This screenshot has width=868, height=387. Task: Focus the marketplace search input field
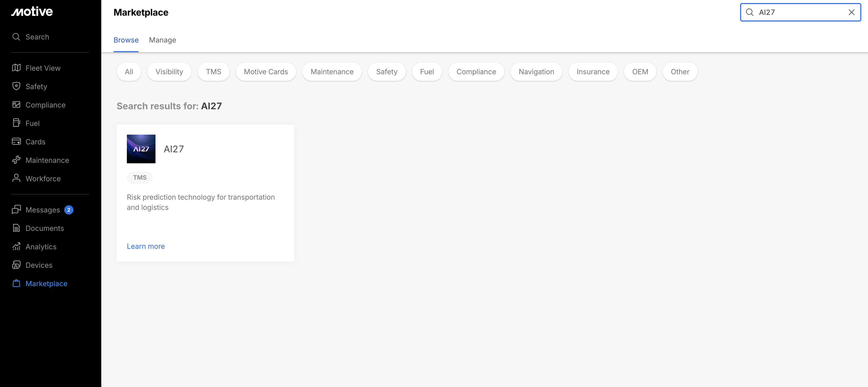pyautogui.click(x=800, y=12)
